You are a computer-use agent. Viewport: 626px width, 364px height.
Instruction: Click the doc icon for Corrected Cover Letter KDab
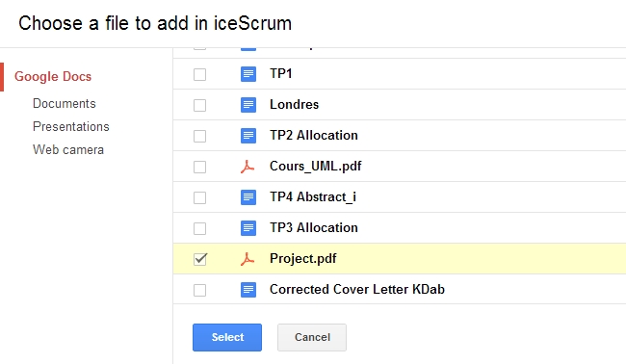pyautogui.click(x=248, y=290)
